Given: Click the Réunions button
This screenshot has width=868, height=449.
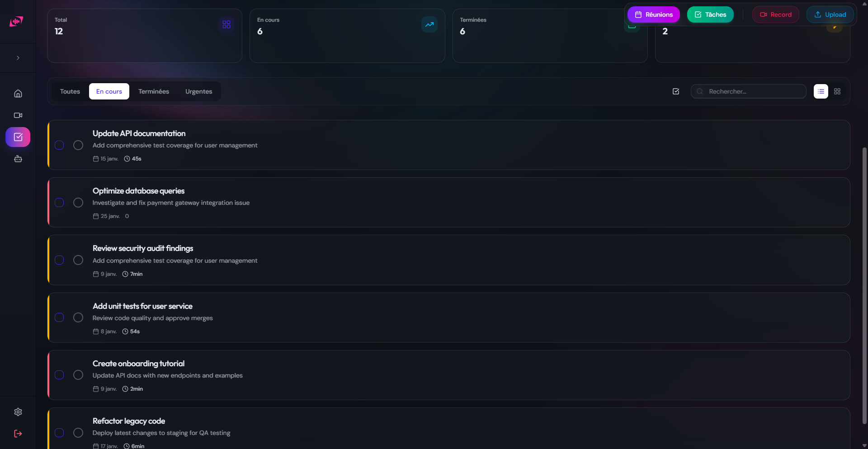Looking at the screenshot, I should [x=654, y=14].
